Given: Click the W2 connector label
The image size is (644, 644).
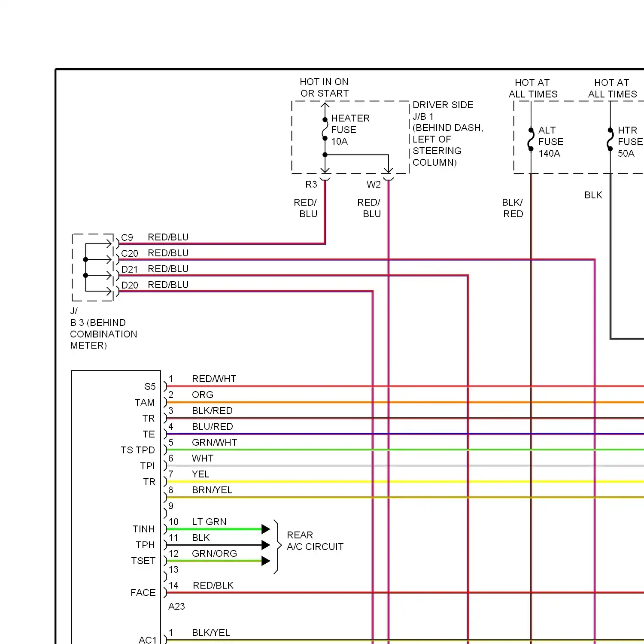Looking at the screenshot, I should [x=374, y=184].
